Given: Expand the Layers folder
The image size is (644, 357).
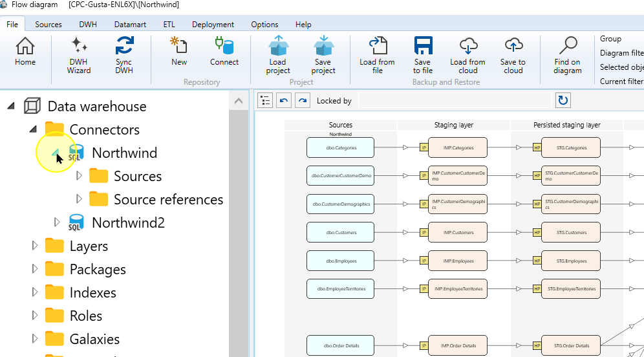Looking at the screenshot, I should pyautogui.click(x=35, y=246).
